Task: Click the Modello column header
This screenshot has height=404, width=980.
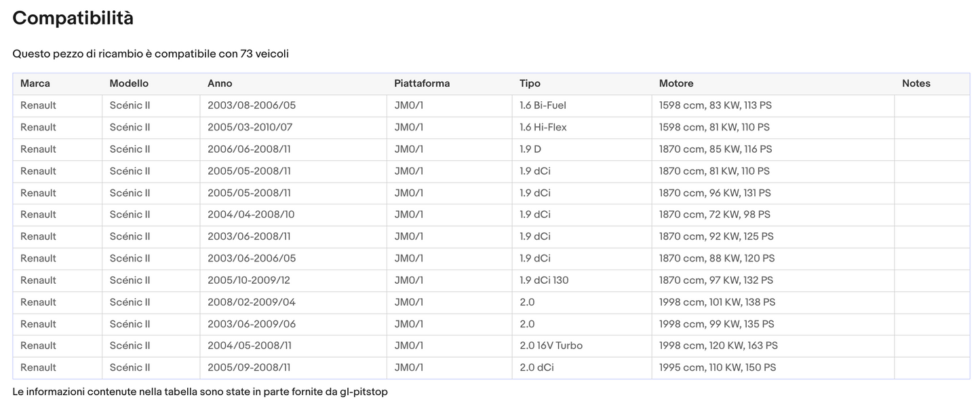Action: [x=129, y=84]
